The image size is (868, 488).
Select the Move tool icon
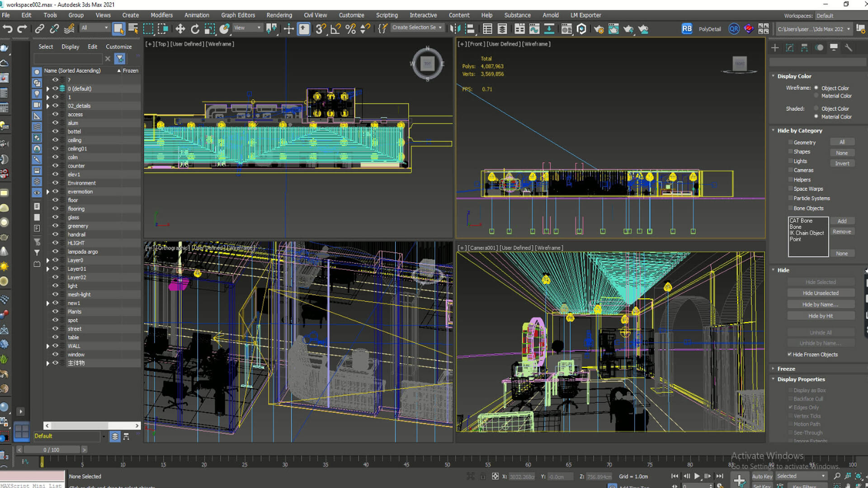(180, 29)
